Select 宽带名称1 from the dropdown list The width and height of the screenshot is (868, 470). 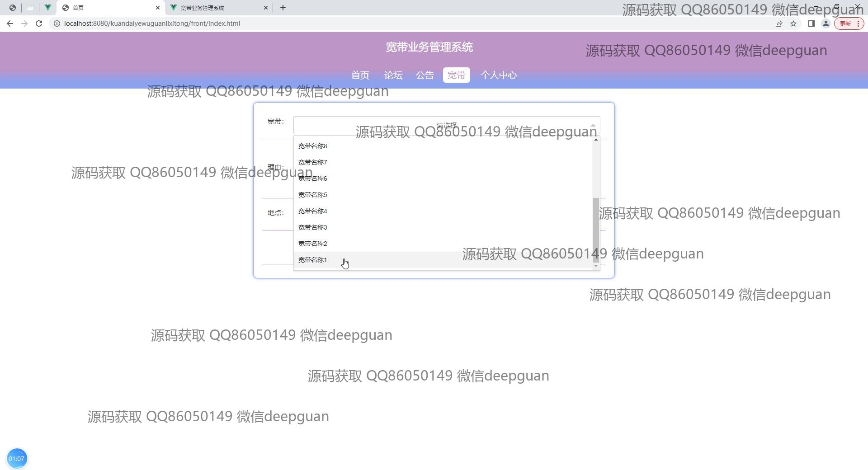pos(443,260)
